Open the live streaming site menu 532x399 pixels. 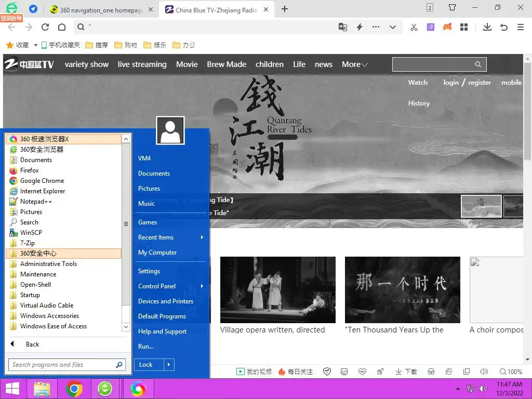tap(142, 64)
